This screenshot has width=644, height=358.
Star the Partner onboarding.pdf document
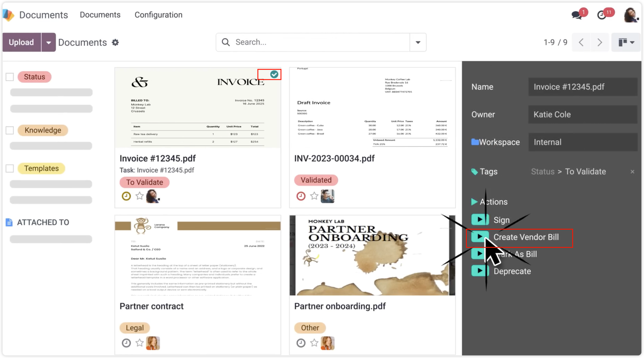(314, 343)
